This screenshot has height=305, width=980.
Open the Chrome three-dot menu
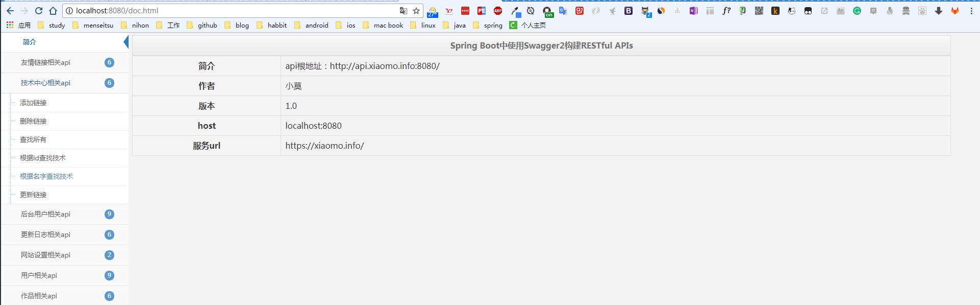coord(971,11)
